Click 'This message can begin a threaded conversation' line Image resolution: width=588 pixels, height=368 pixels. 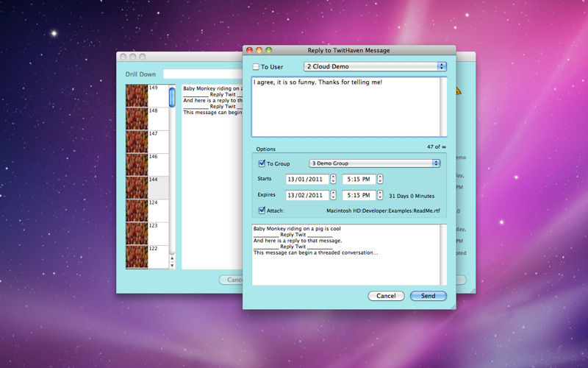click(316, 252)
